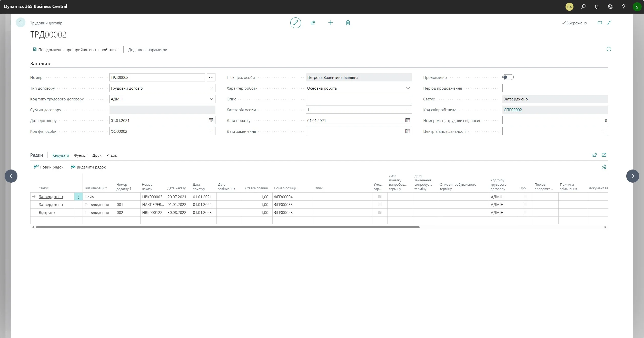The height and width of the screenshot is (338, 644).
Task: Expand the Тип договору dropdown
Action: (x=211, y=88)
